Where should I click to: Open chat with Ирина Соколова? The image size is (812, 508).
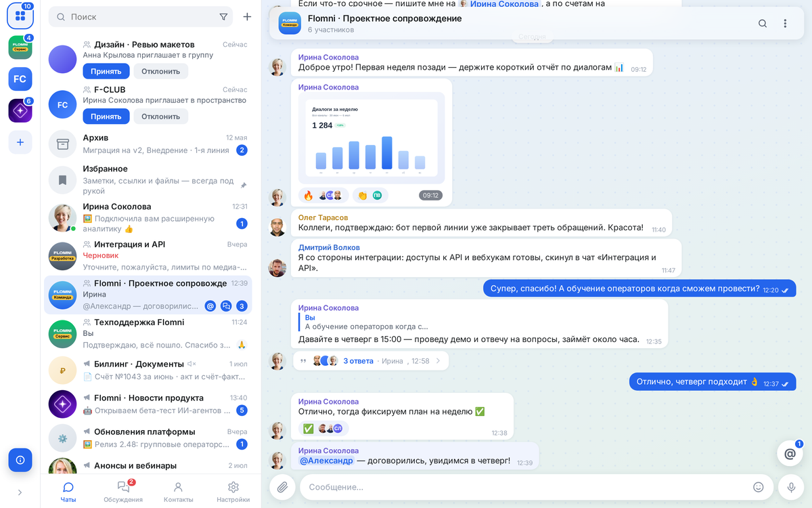tap(148, 218)
